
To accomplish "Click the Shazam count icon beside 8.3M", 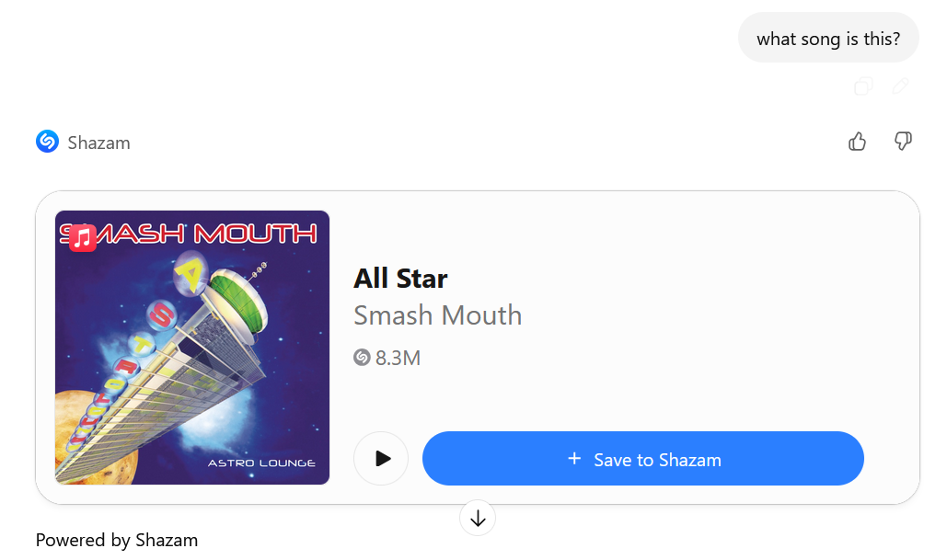I will [x=362, y=358].
